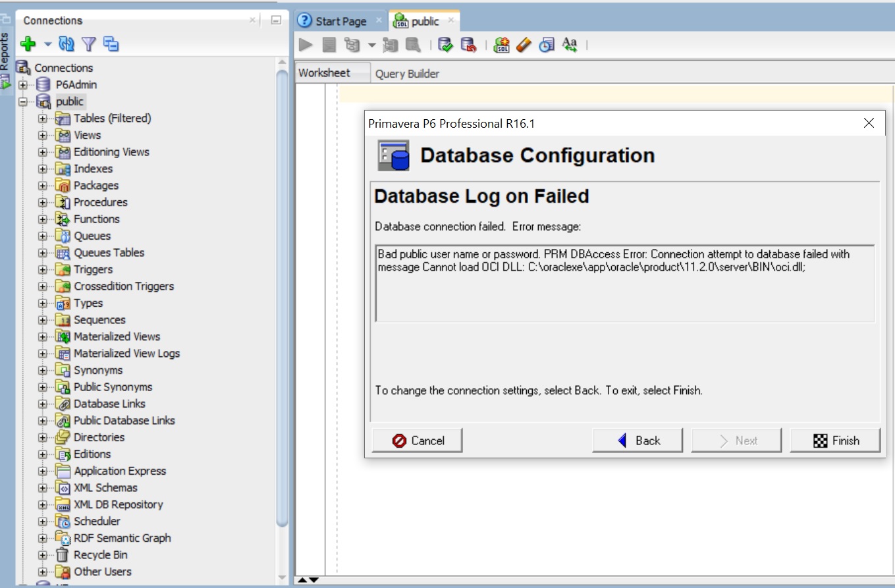The image size is (895, 588).
Task: Open the Reports side tab
Action: [5, 61]
